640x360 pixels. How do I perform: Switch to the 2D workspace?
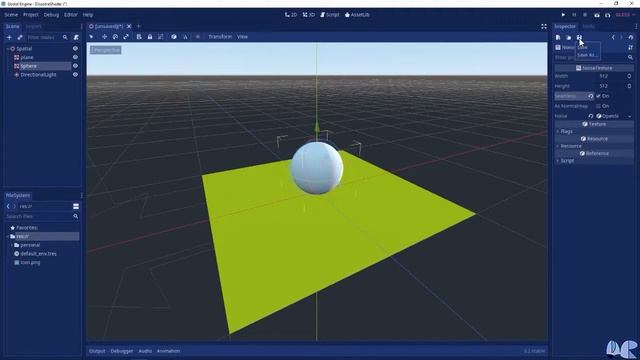tap(291, 15)
